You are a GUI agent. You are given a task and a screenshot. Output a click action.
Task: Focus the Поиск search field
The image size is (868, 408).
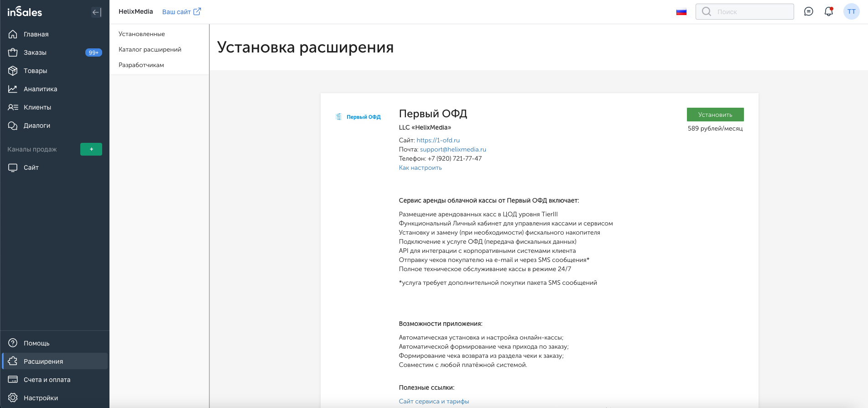tap(745, 11)
